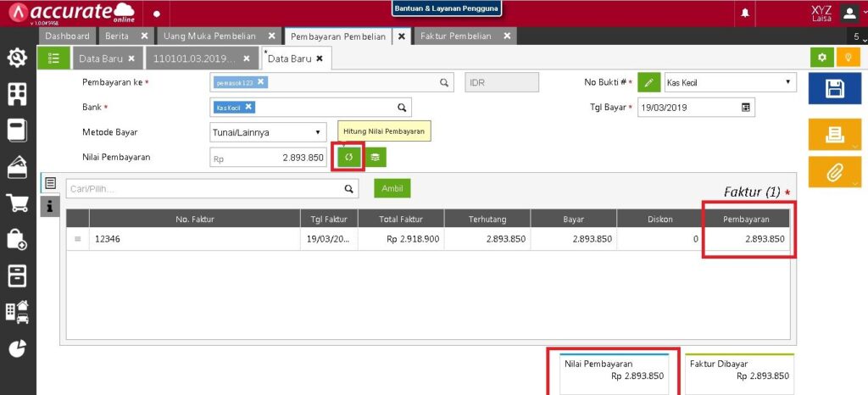Click the white dot icon in header bar
This screenshot has height=395, width=868.
click(x=157, y=14)
